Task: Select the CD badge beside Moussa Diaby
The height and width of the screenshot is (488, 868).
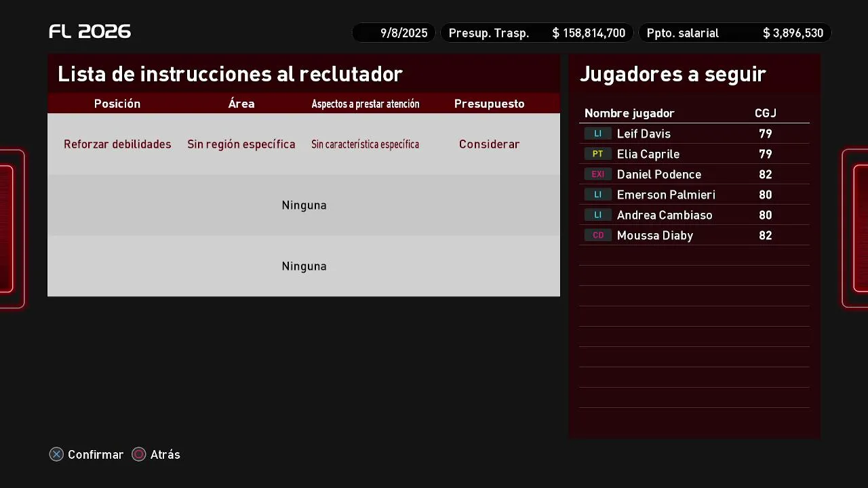Action: 597,235
